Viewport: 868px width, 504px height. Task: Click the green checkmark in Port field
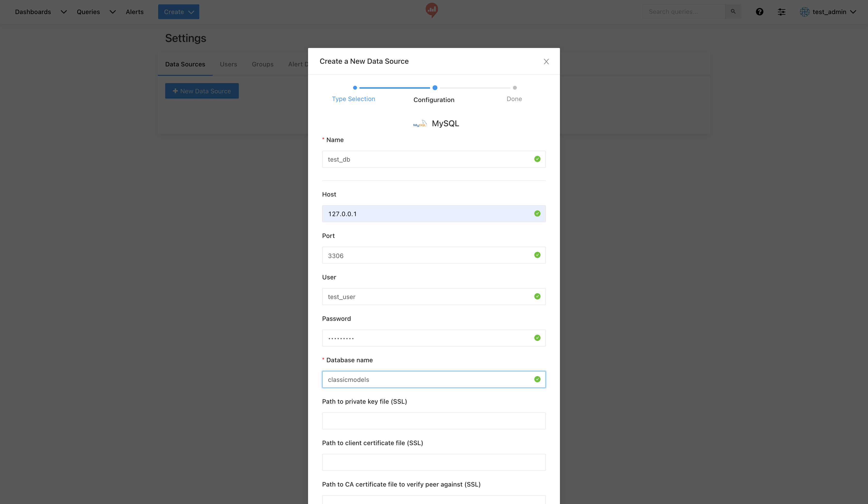click(x=537, y=255)
